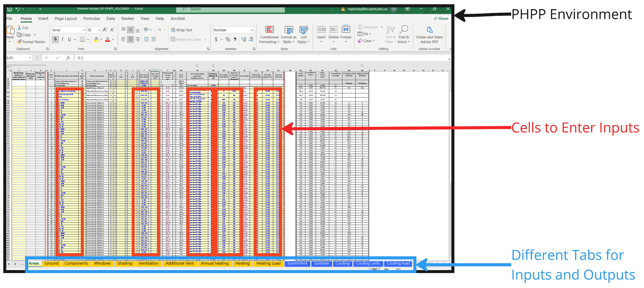The width and height of the screenshot is (644, 288).
Task: Toggle Italic formatting
Action: click(63, 39)
